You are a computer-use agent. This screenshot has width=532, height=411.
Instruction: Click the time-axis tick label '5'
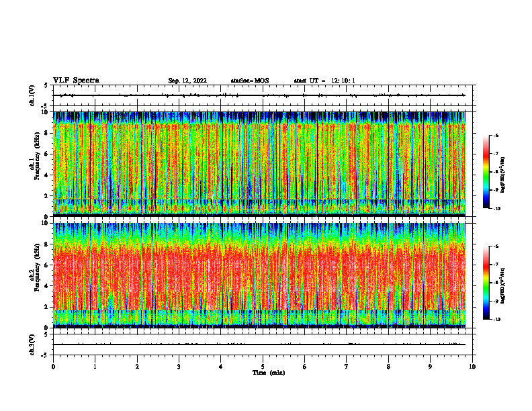[x=263, y=367]
